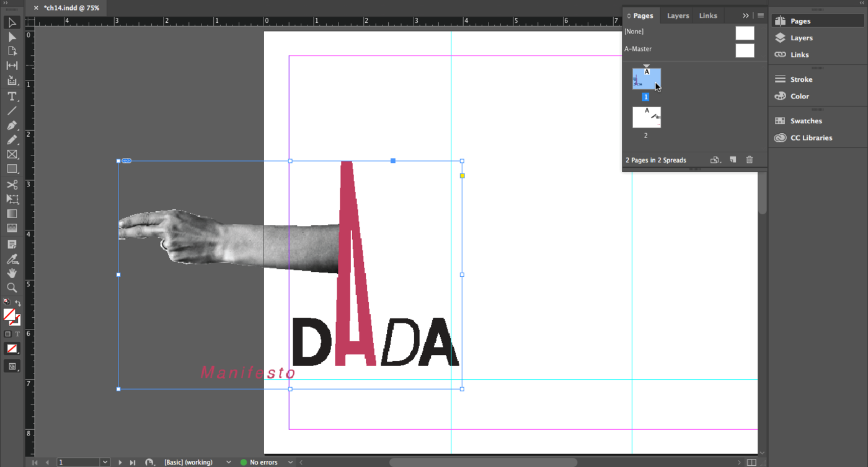Open the Pages panel flyout menu

point(760,15)
